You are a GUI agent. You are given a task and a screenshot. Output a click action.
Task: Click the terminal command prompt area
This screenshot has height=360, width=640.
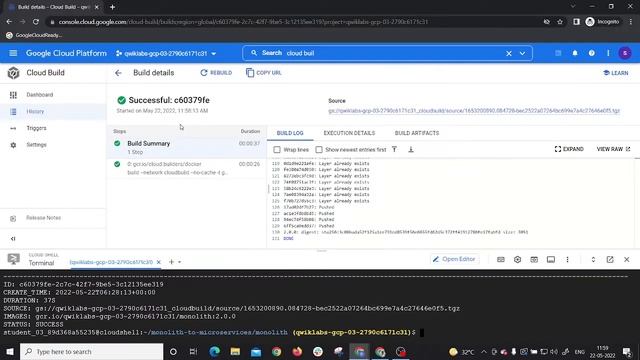click(x=422, y=333)
